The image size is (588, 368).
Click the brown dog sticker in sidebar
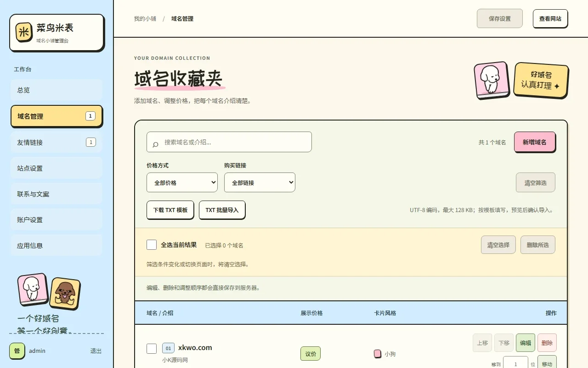point(65,293)
